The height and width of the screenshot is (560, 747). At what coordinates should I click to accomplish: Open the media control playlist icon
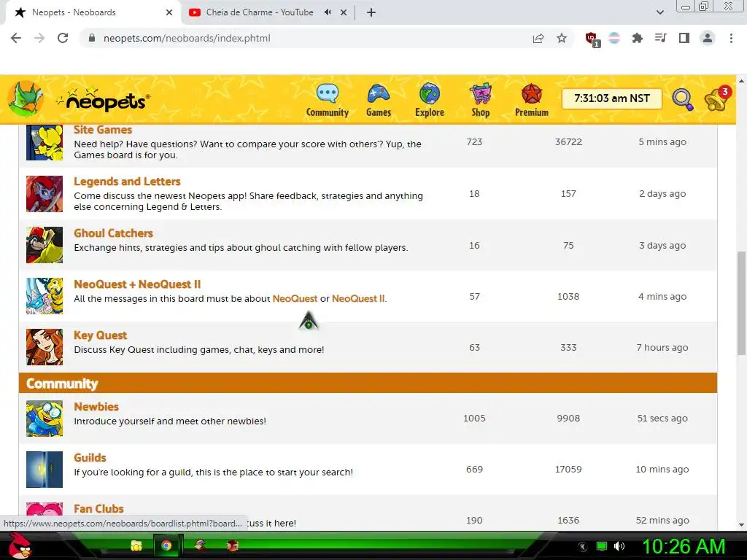pos(660,38)
